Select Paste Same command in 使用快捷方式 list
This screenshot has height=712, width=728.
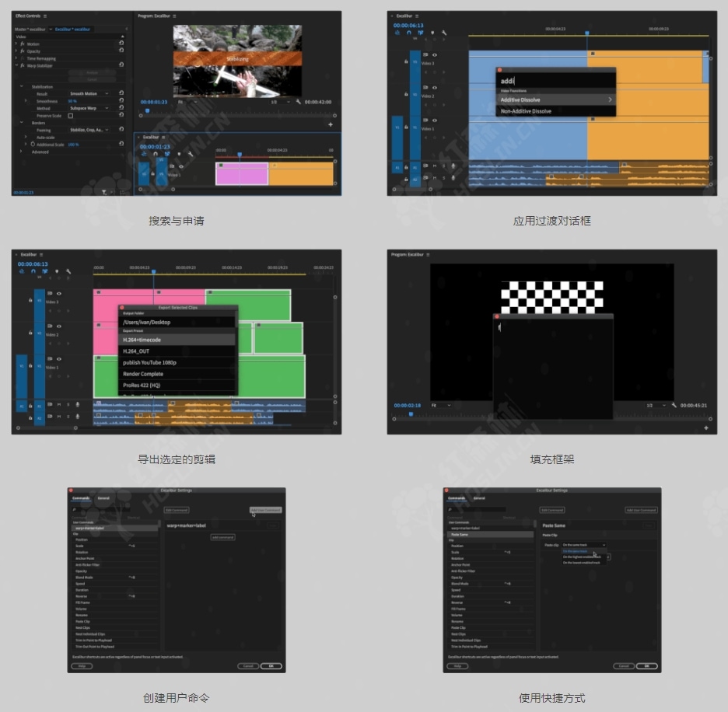point(490,534)
